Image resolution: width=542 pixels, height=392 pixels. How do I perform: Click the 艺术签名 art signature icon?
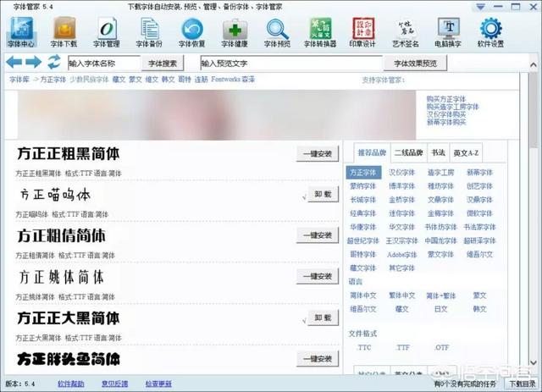click(405, 32)
